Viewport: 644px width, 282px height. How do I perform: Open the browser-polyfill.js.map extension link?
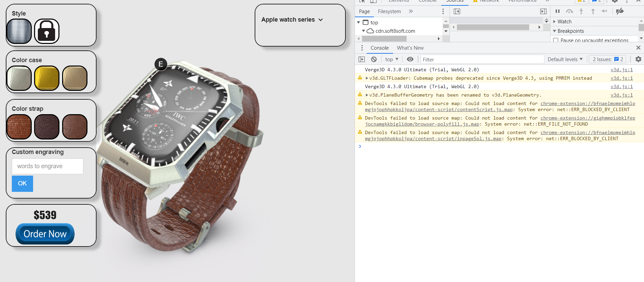pyautogui.click(x=500, y=121)
